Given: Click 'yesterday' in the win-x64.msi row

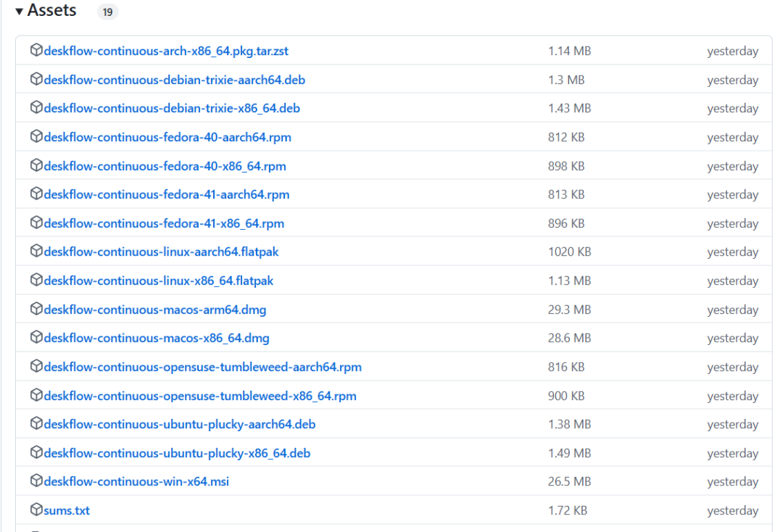Looking at the screenshot, I should click(x=732, y=482).
